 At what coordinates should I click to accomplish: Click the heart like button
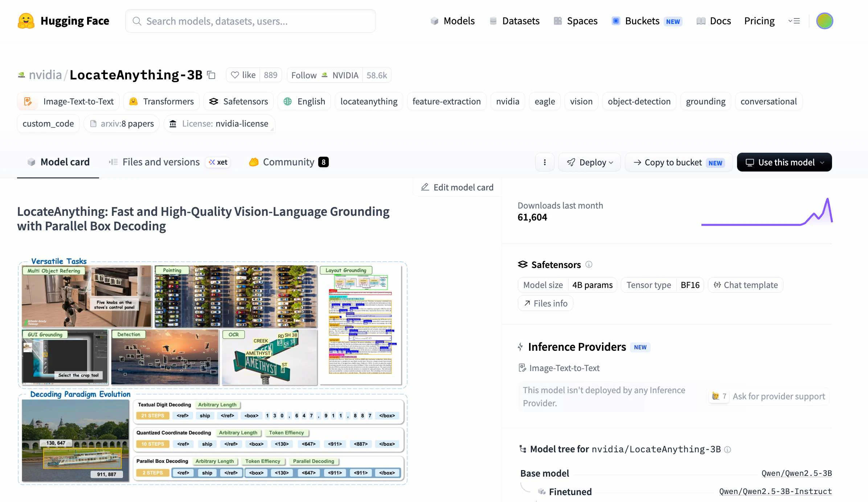(243, 75)
